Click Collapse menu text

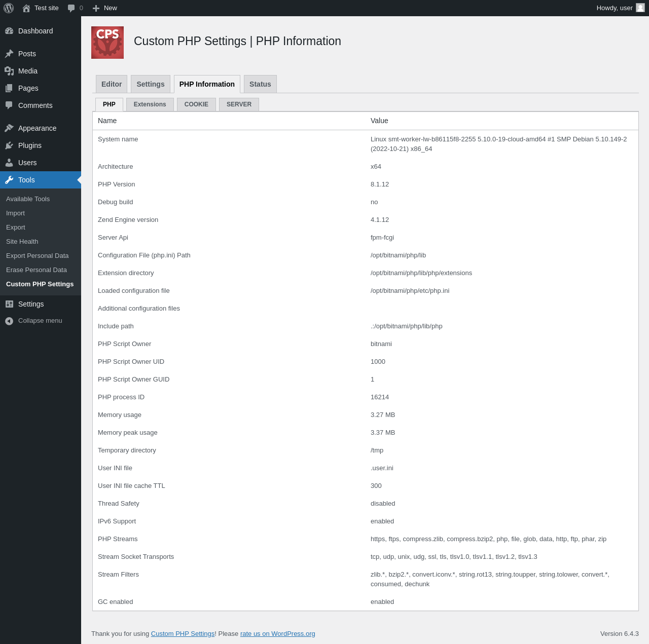pyautogui.click(x=40, y=321)
